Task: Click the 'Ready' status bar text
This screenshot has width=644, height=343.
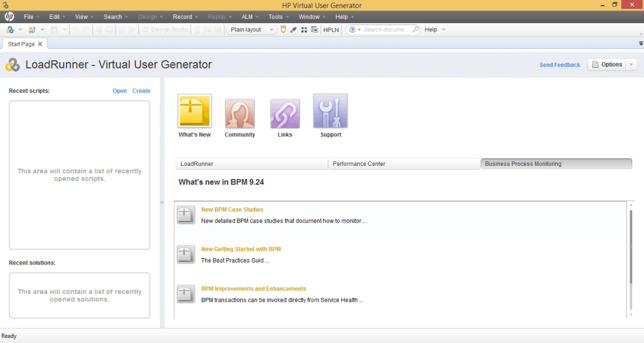Action: coord(9,336)
